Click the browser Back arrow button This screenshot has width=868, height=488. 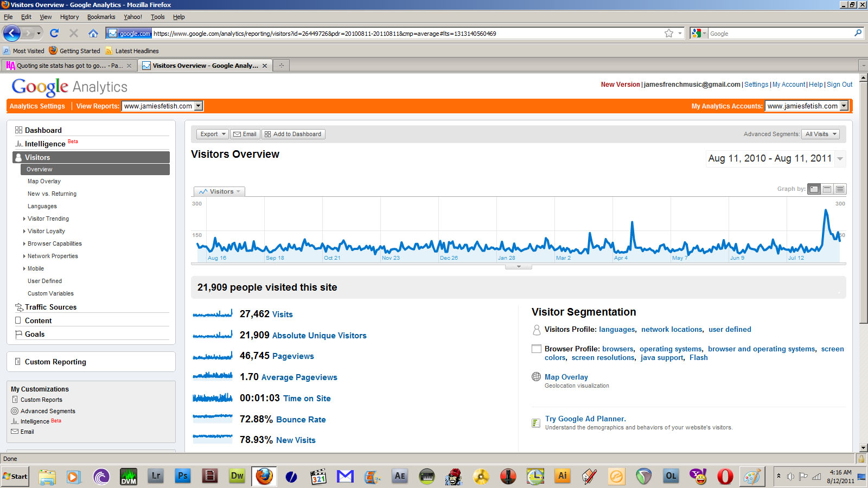12,33
